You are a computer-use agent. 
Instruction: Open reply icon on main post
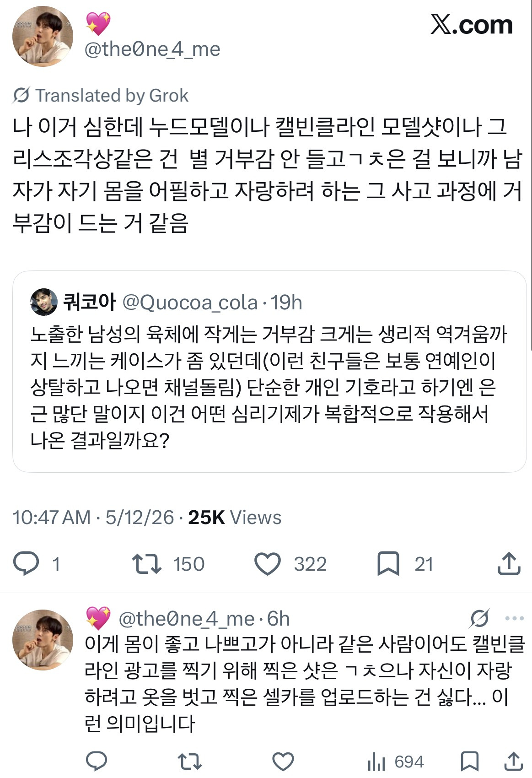point(26,564)
